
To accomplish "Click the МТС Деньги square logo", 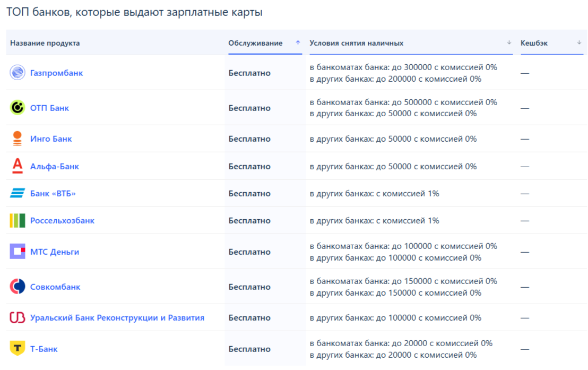I will pyautogui.click(x=18, y=252).
